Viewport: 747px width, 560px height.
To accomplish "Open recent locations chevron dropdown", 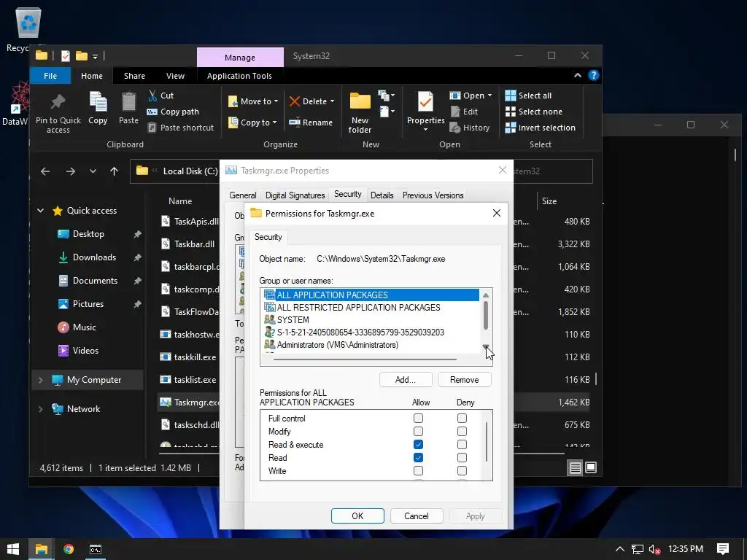I will click(x=93, y=171).
